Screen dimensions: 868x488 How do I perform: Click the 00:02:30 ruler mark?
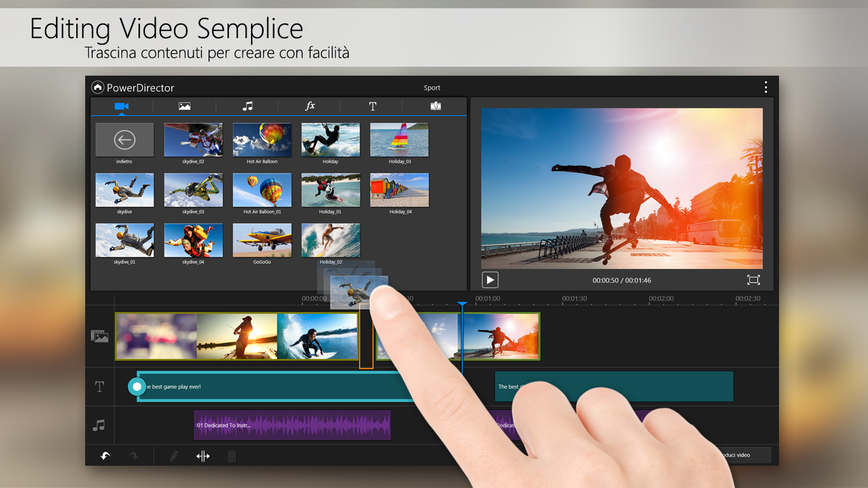(748, 299)
